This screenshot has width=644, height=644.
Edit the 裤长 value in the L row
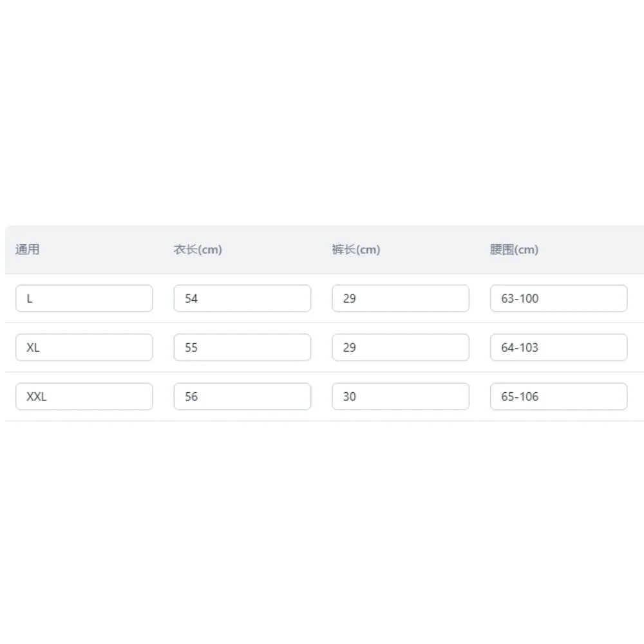[x=401, y=298]
